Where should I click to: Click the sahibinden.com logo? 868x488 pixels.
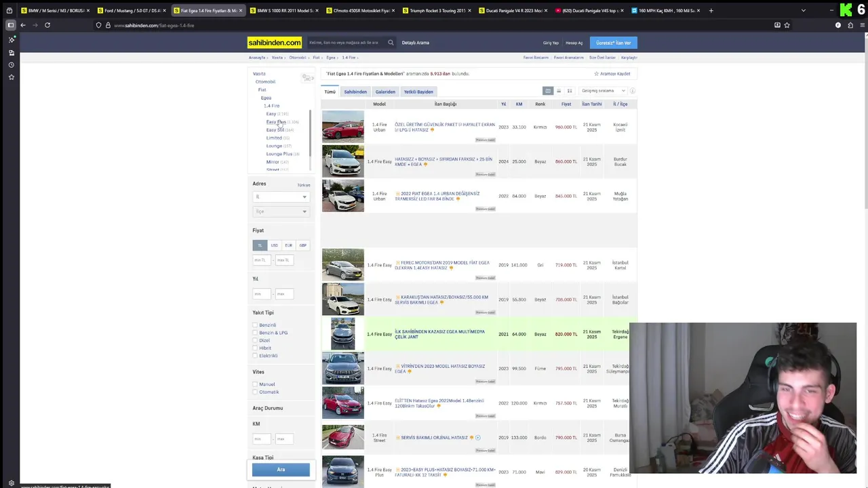pyautogui.click(x=275, y=43)
